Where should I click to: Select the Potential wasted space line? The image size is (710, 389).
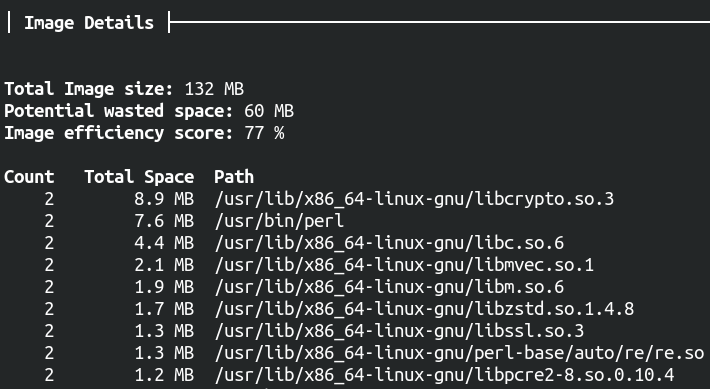[149, 111]
